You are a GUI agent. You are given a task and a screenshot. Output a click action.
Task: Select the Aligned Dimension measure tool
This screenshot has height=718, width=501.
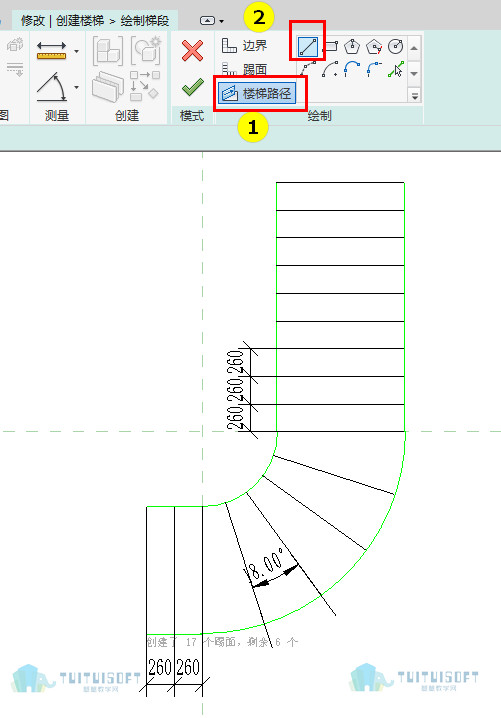pyautogui.click(x=51, y=51)
